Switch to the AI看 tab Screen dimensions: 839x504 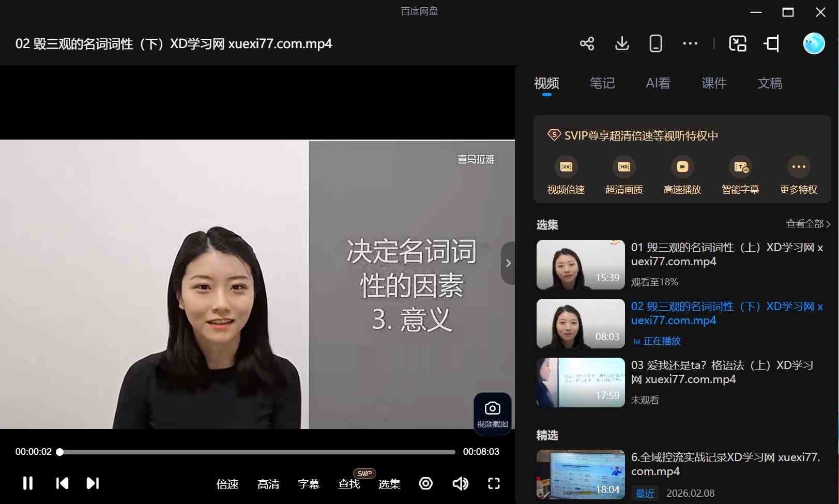[x=658, y=83]
